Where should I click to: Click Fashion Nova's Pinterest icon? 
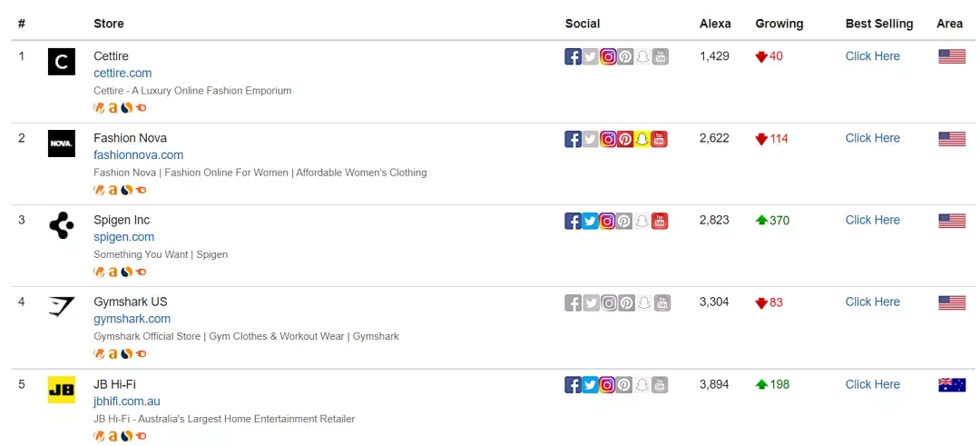tap(625, 139)
